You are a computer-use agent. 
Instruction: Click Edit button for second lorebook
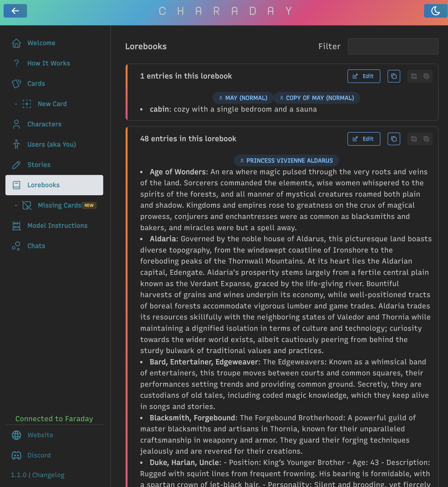(x=363, y=139)
